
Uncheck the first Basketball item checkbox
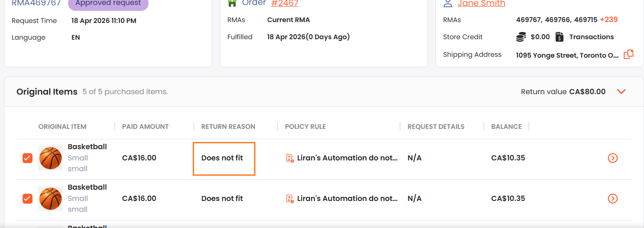[28, 158]
